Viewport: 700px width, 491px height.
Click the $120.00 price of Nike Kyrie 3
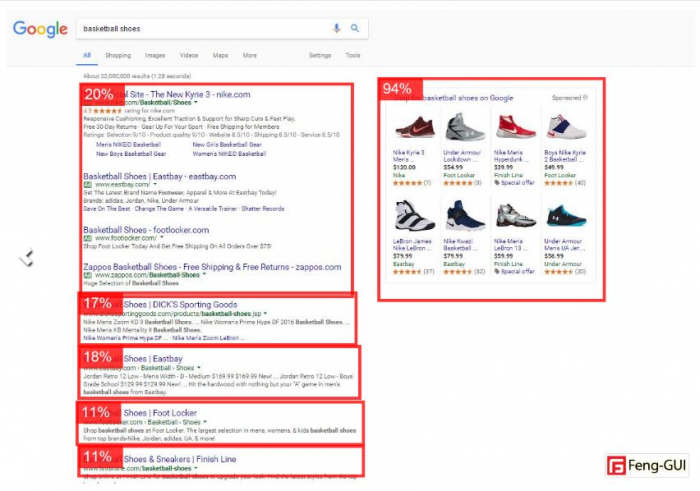[x=404, y=167]
